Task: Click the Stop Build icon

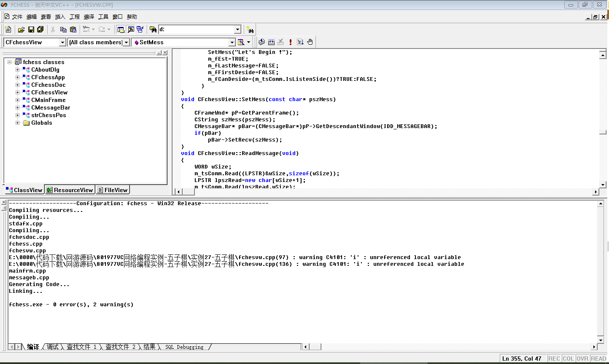Action: pos(281,42)
